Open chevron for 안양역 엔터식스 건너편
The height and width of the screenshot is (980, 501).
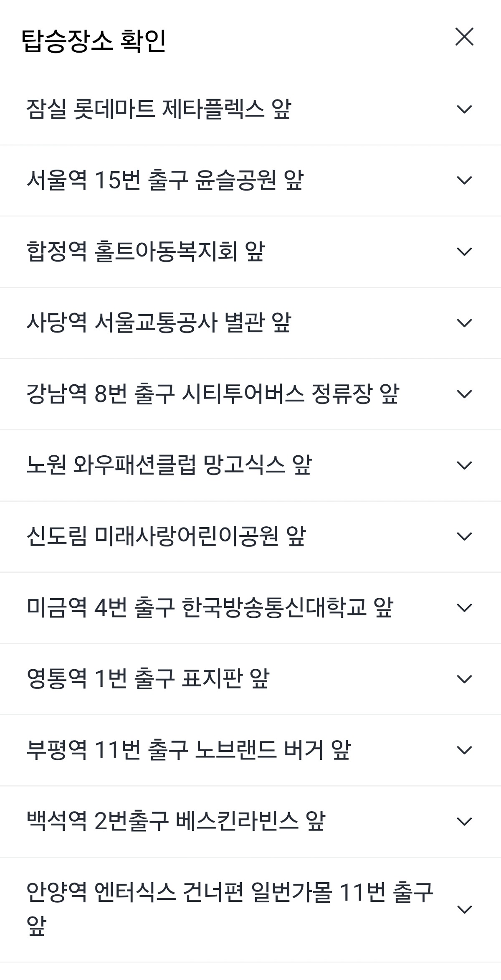pyautogui.click(x=464, y=909)
